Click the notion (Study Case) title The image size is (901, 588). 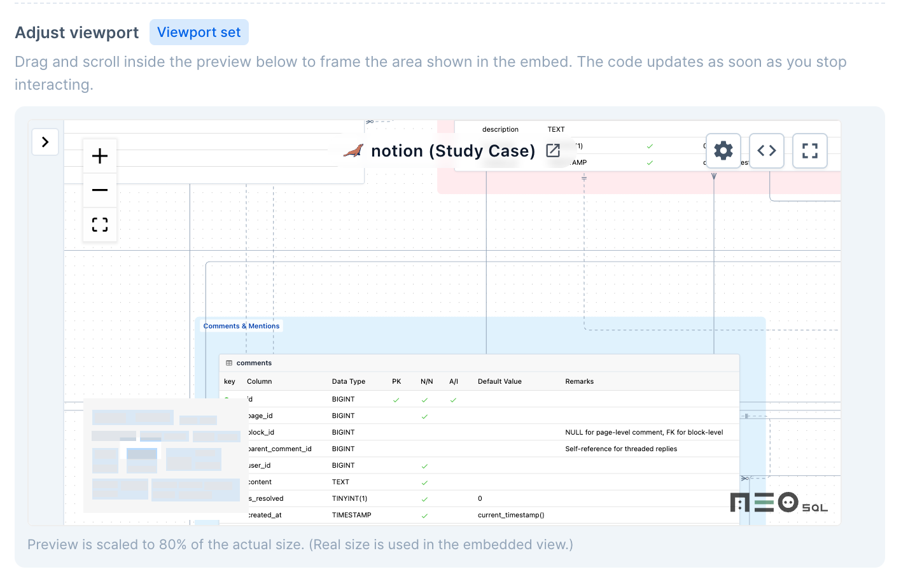(x=453, y=151)
